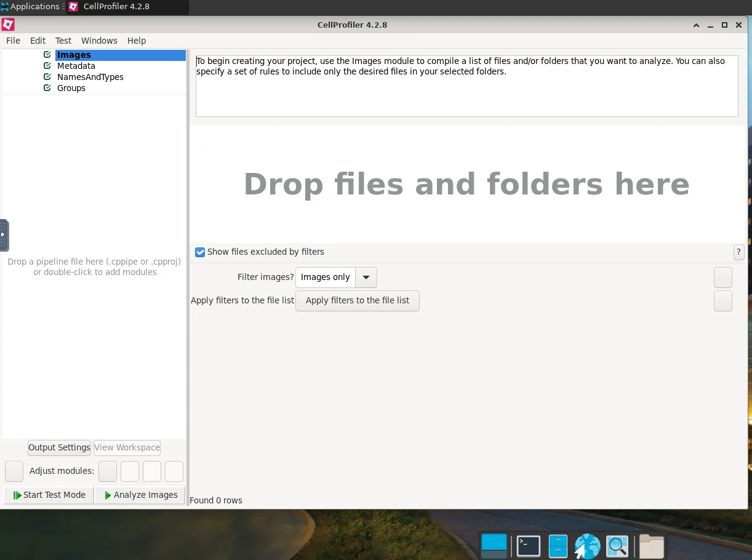Open the File menu

point(13,41)
